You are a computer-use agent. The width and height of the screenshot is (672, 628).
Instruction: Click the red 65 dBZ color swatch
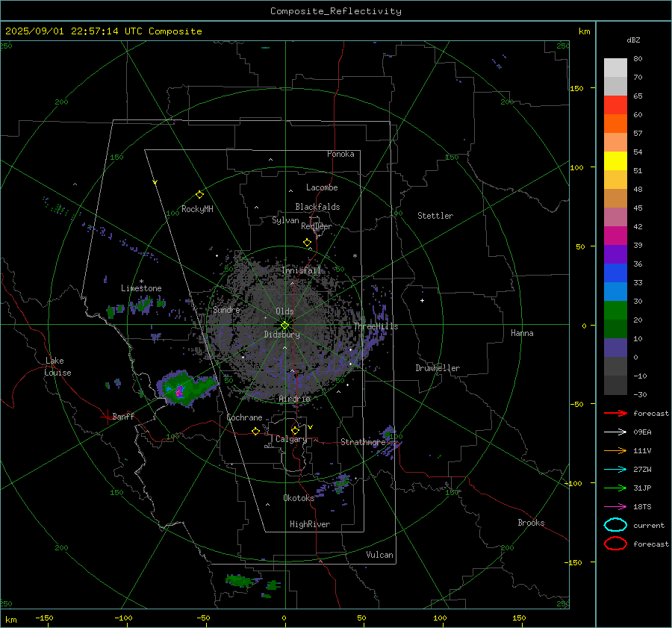615,105
